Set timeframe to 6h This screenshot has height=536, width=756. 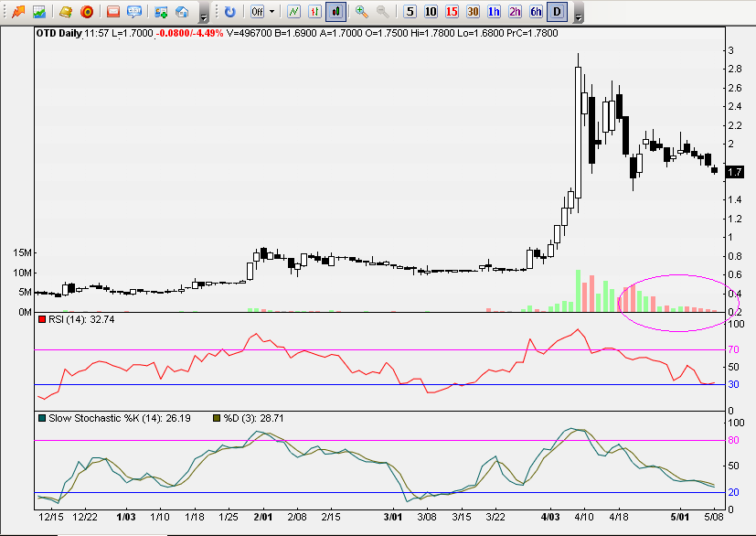pos(536,12)
